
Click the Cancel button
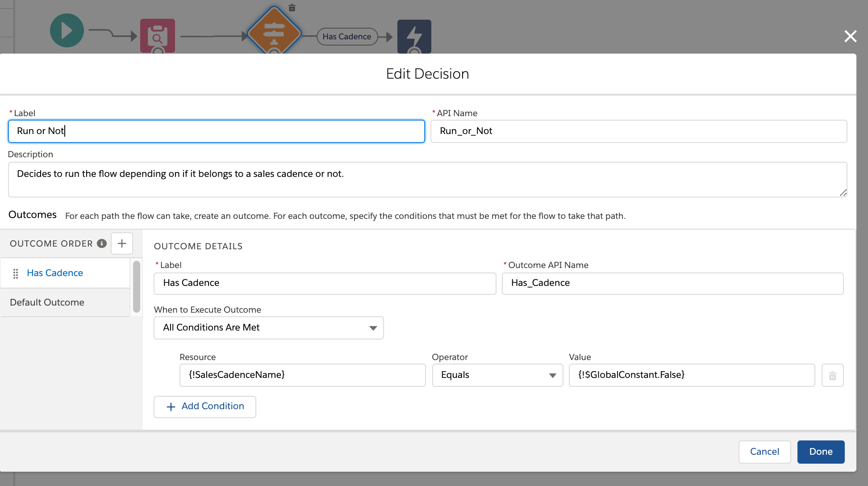[764, 452]
